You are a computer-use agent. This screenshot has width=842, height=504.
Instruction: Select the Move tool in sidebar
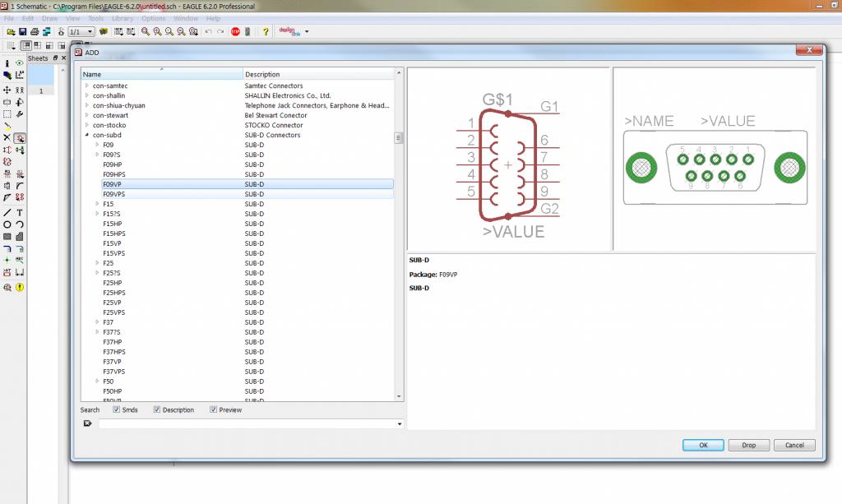coord(7,90)
